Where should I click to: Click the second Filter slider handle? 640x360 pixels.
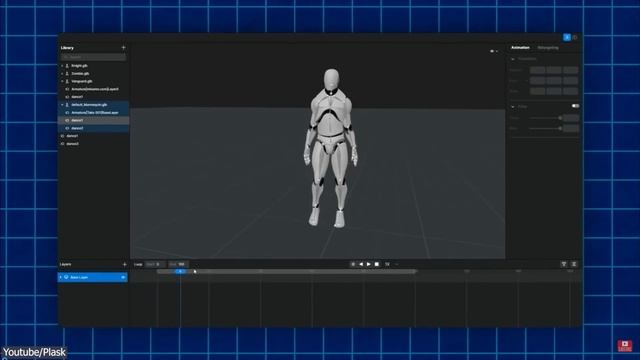click(560, 129)
